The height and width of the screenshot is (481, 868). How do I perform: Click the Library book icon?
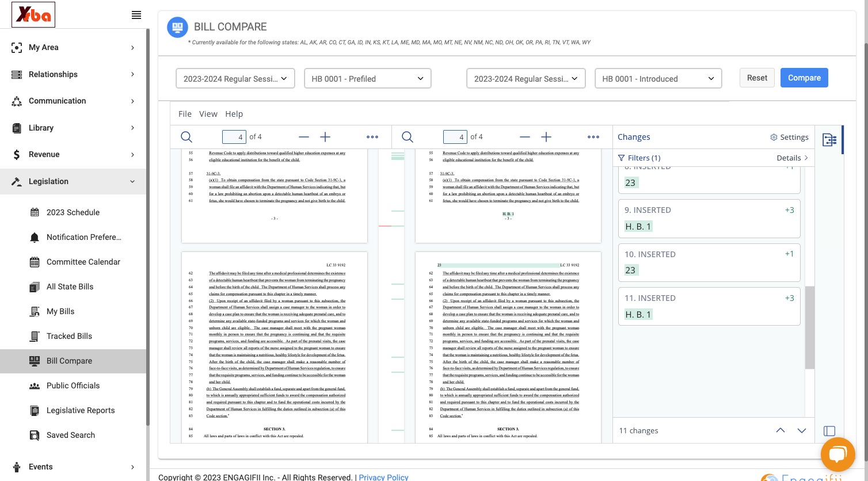coord(17,128)
